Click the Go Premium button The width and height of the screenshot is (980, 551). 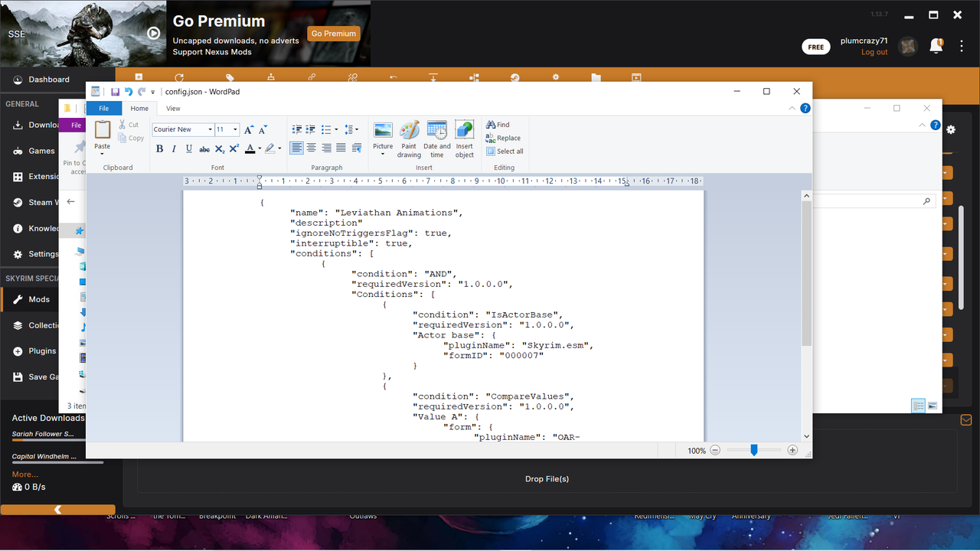tap(333, 34)
